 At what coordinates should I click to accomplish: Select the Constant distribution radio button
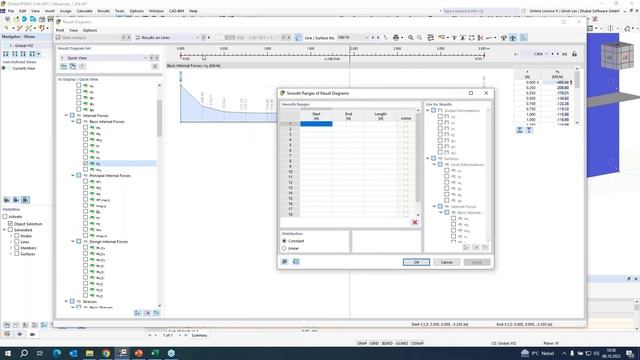pyautogui.click(x=284, y=241)
